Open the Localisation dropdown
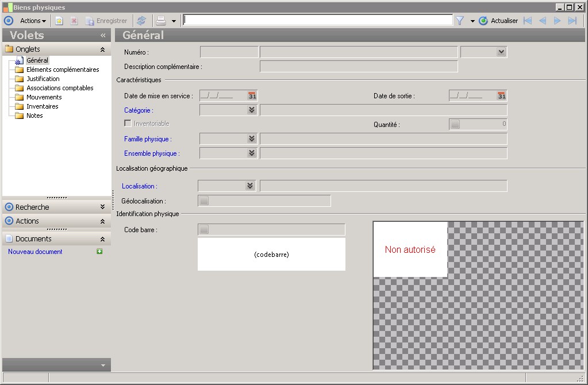Viewport: 588px width, 385px height. (x=250, y=186)
